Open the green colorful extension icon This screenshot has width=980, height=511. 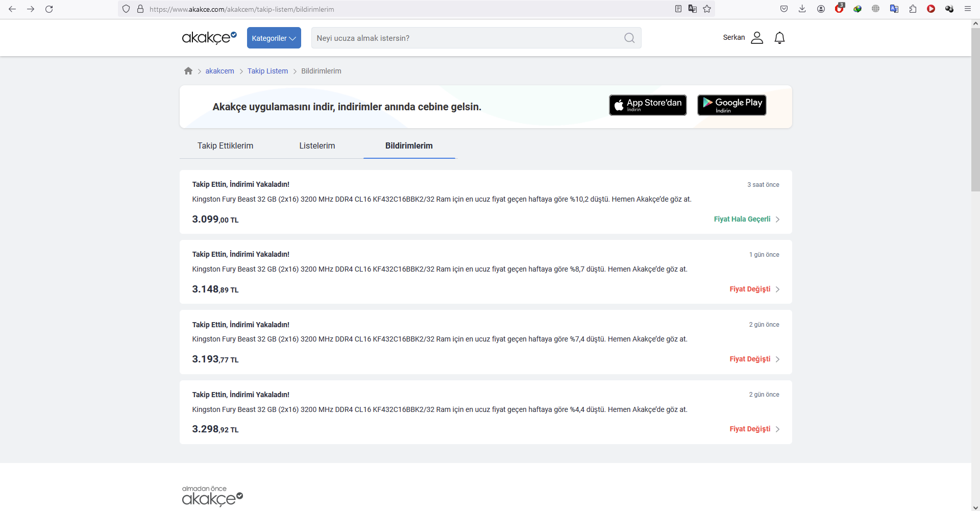857,9
